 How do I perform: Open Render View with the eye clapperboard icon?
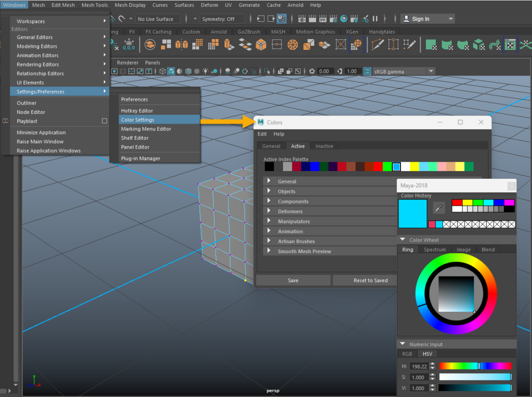point(302,19)
